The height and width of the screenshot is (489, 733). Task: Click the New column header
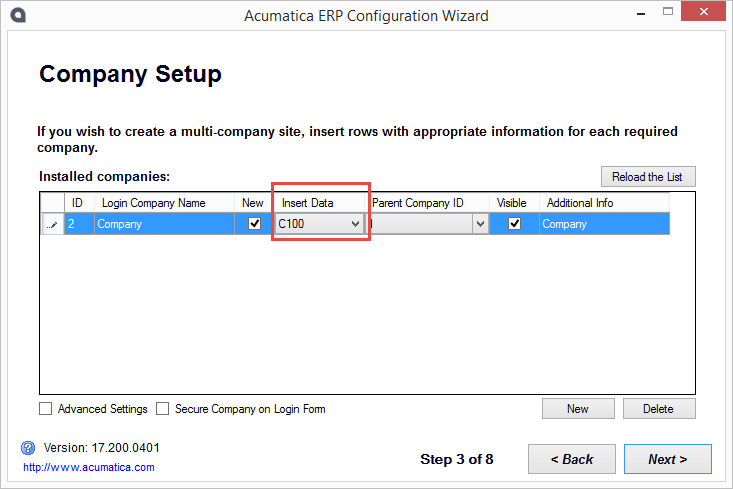pos(253,203)
